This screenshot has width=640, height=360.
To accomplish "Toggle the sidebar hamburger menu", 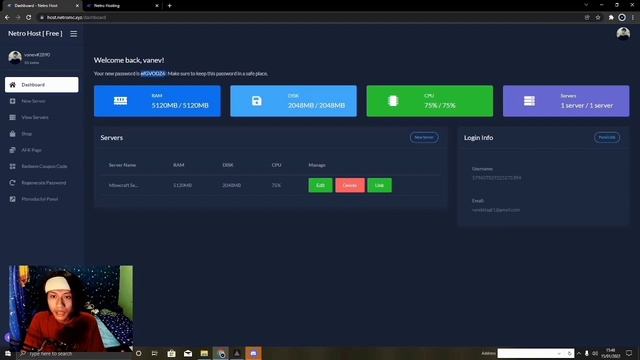I will tap(73, 34).
